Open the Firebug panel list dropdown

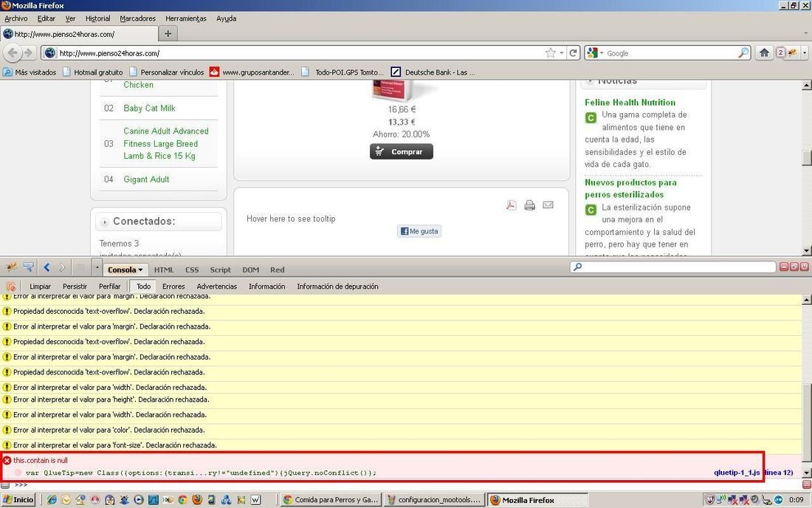coord(97,268)
